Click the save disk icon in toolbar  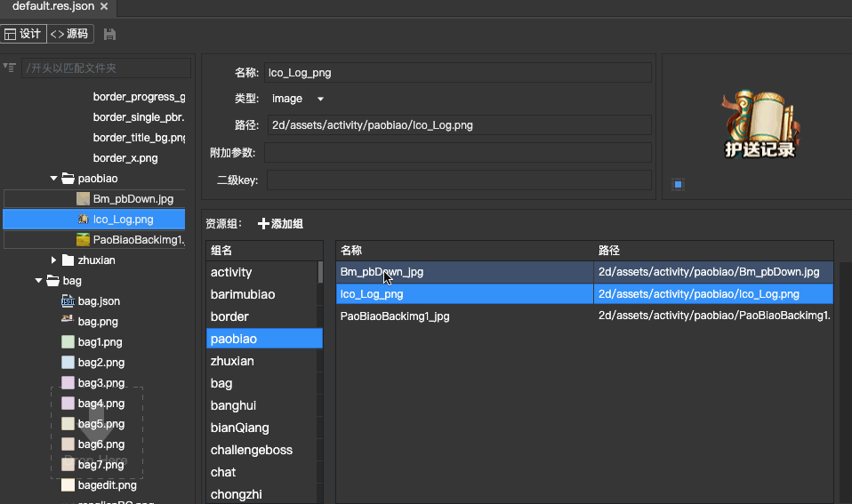(109, 34)
